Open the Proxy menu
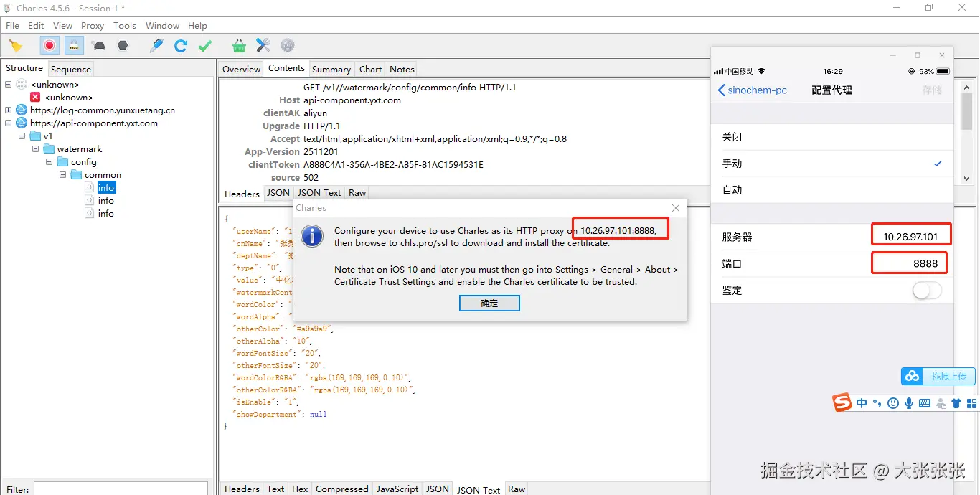The image size is (980, 495). click(93, 25)
